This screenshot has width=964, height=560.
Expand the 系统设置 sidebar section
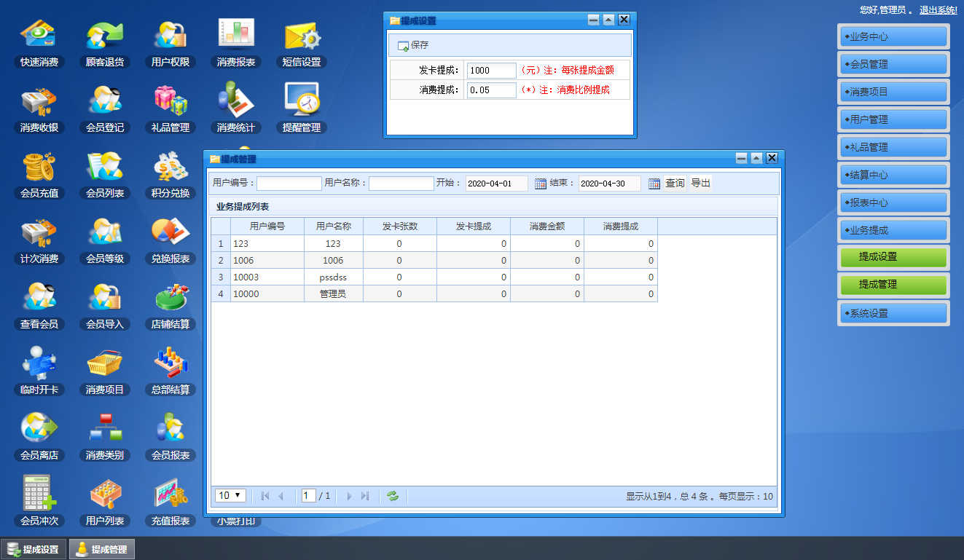point(893,313)
